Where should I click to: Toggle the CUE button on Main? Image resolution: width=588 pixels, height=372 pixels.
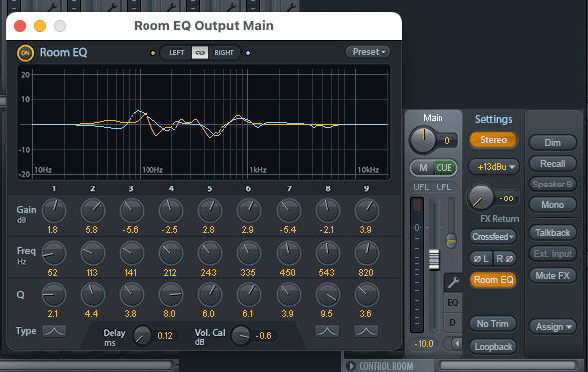(x=444, y=168)
